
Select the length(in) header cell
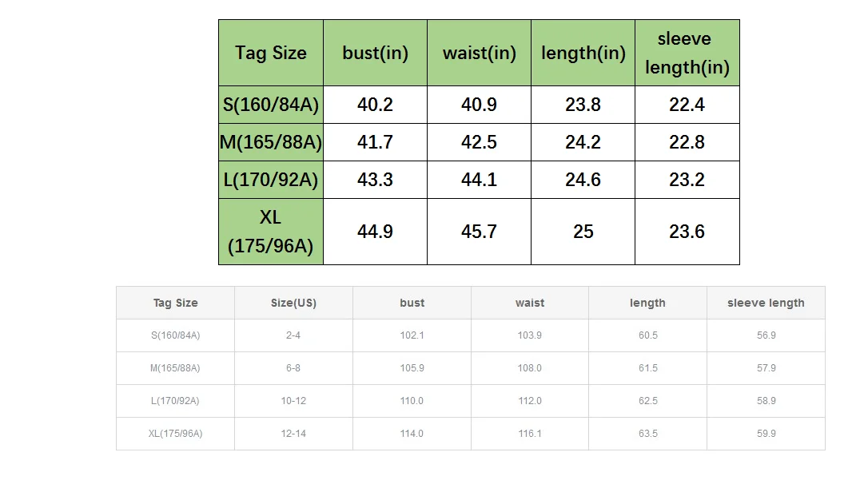point(583,53)
